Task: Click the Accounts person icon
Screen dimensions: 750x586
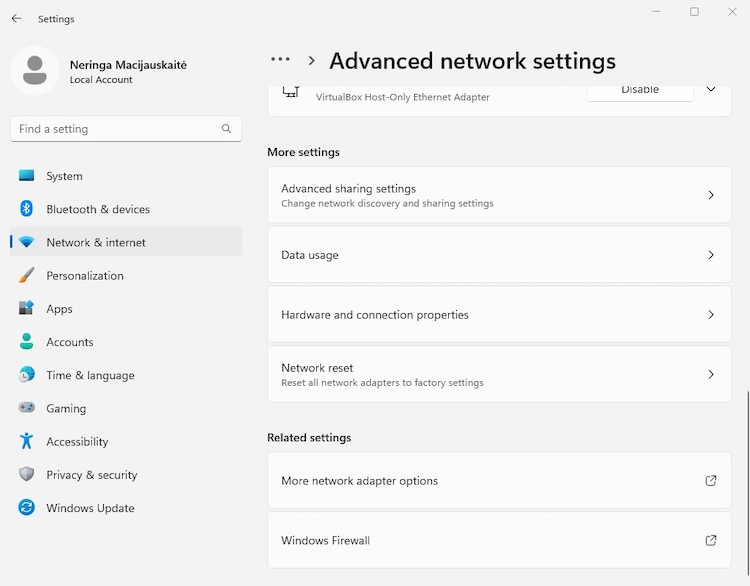Action: pos(26,342)
